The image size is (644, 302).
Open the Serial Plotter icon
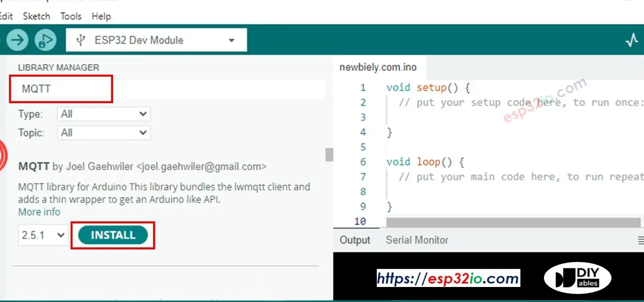coord(632,41)
